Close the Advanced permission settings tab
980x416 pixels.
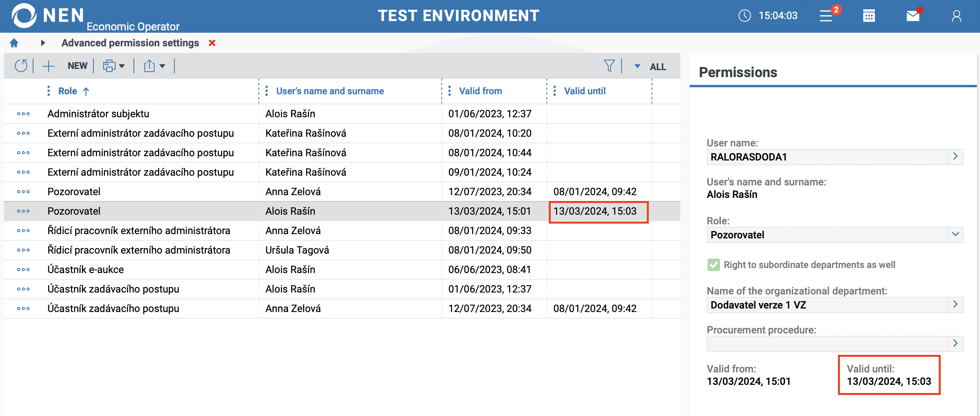tap(212, 43)
